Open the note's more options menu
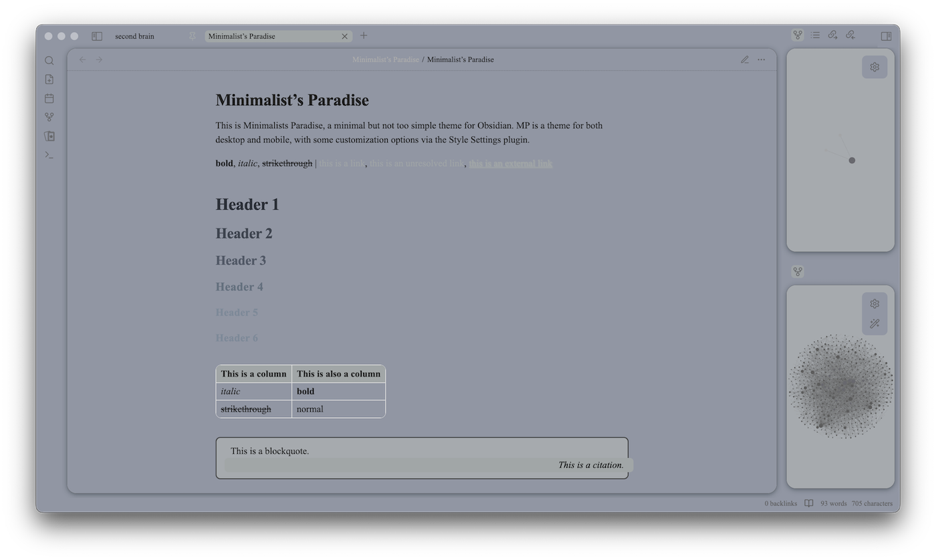 coord(761,59)
